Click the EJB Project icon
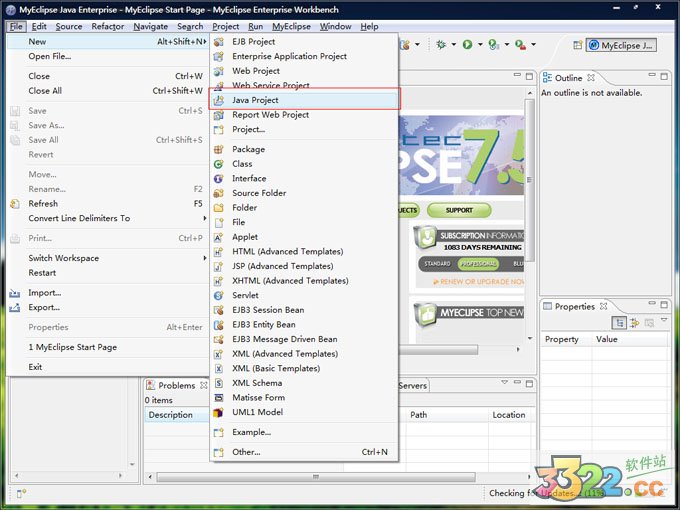This screenshot has width=680, height=510. coord(219,42)
